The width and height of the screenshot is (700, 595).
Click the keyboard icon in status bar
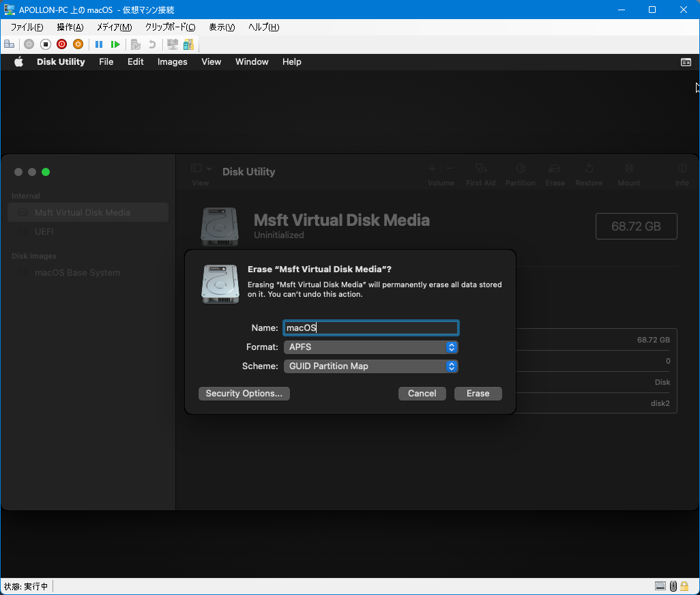pos(660,586)
